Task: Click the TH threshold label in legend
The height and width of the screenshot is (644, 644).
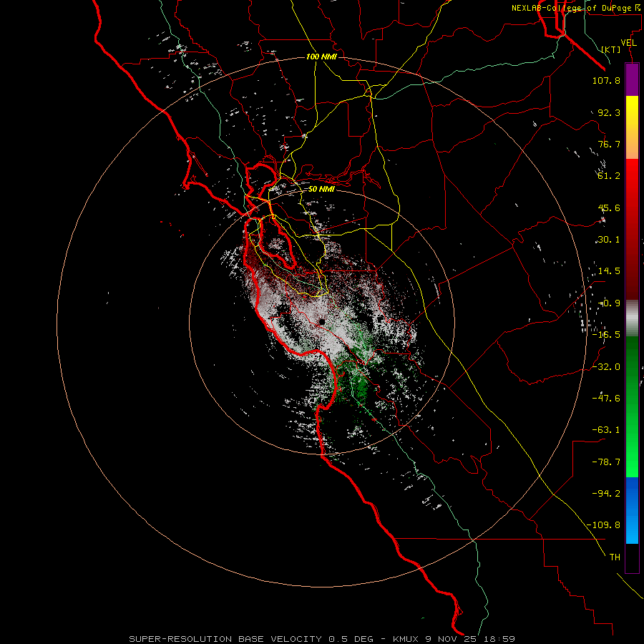Action: click(x=615, y=557)
